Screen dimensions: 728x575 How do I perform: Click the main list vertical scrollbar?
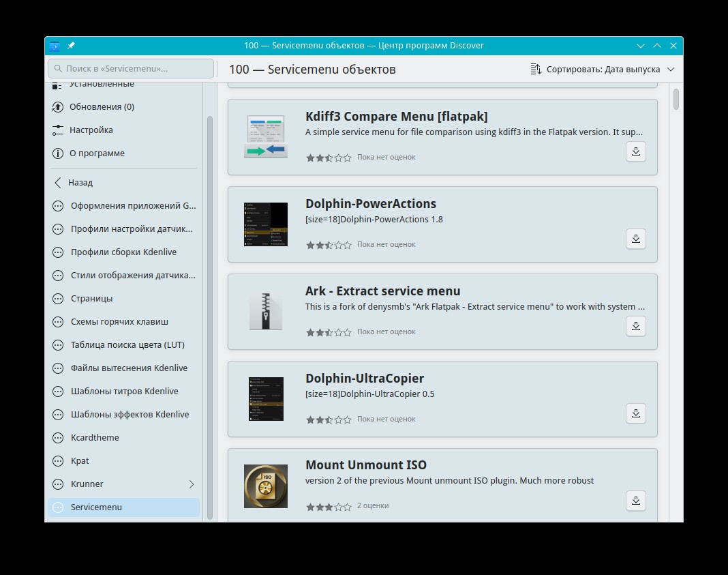click(x=676, y=100)
